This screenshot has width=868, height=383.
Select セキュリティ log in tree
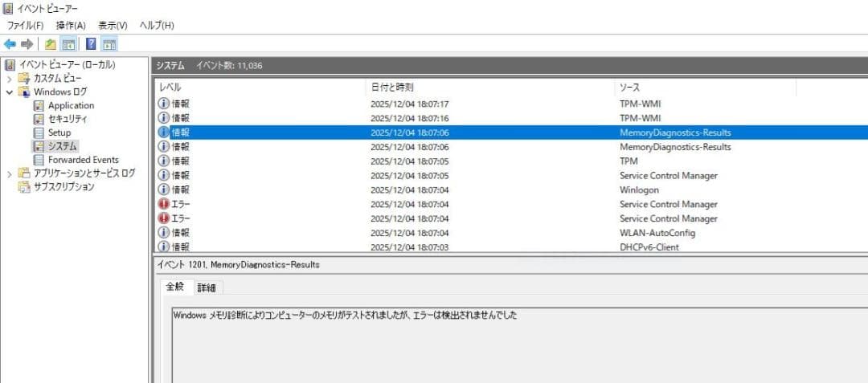tap(68, 119)
